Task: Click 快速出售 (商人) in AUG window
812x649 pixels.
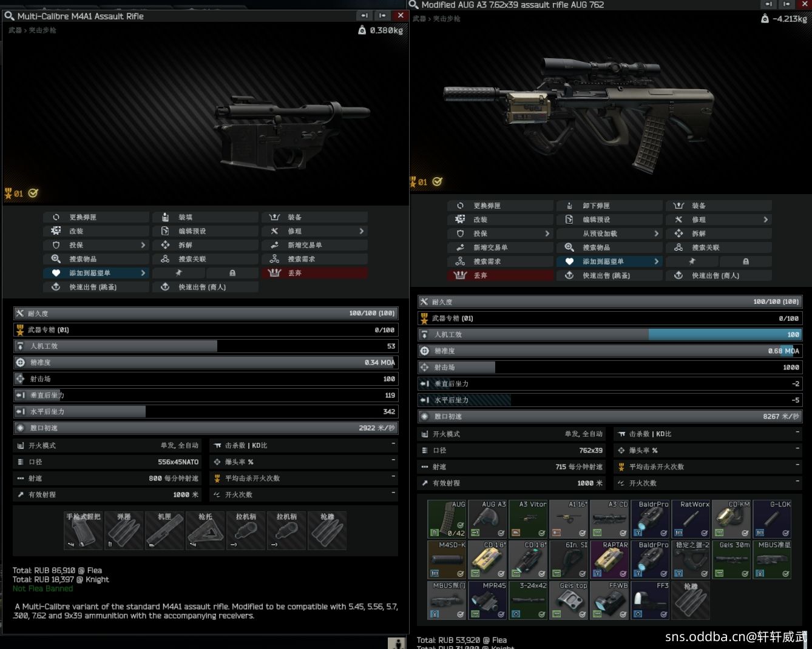Action: point(719,275)
